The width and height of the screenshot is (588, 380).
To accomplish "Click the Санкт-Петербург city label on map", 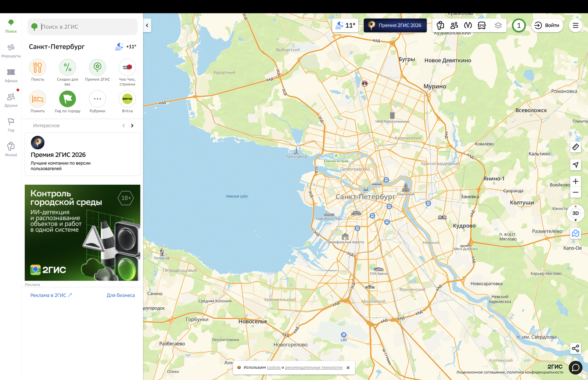I will coord(365,197).
